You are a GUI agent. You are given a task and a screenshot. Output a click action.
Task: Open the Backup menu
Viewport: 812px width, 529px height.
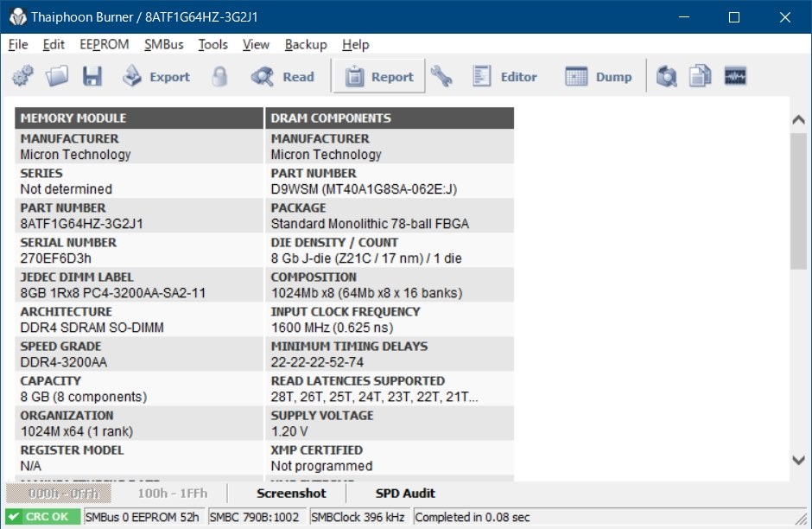pos(306,45)
